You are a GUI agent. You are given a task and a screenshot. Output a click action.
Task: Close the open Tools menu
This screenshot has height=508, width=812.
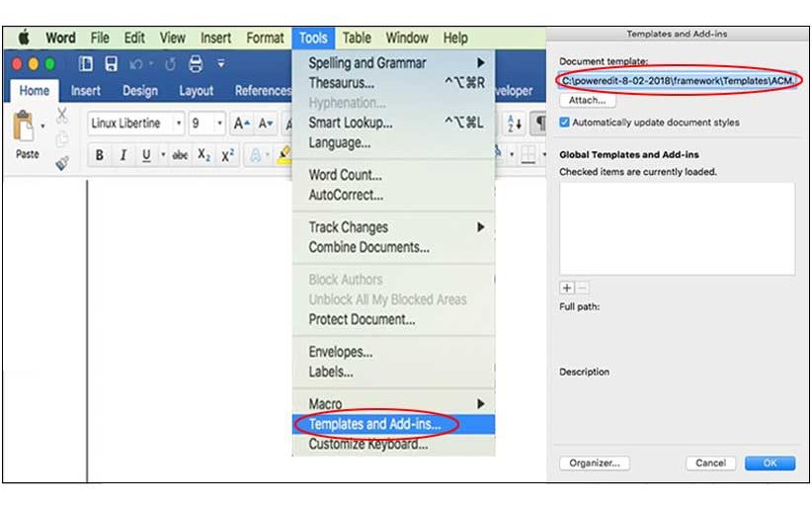point(313,38)
